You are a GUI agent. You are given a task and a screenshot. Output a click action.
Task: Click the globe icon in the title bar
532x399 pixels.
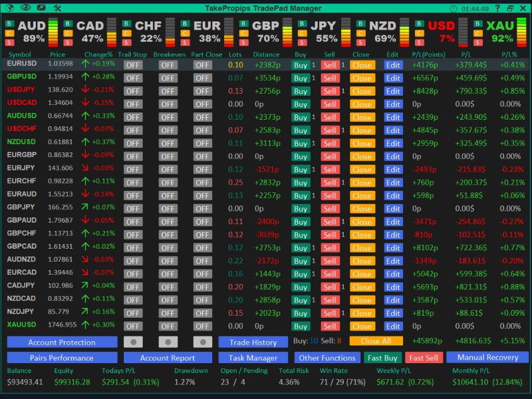tap(10, 8)
